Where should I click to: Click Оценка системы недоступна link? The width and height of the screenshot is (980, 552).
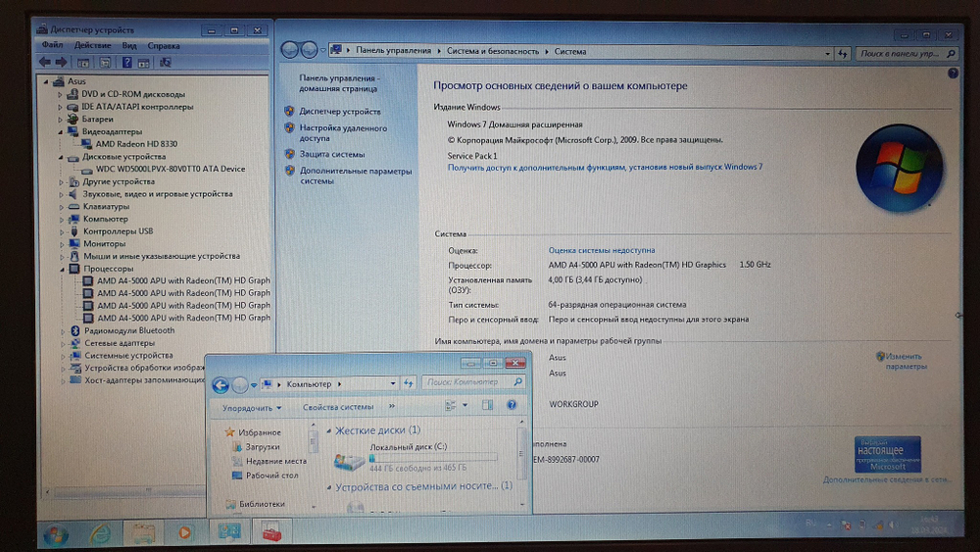click(x=602, y=250)
